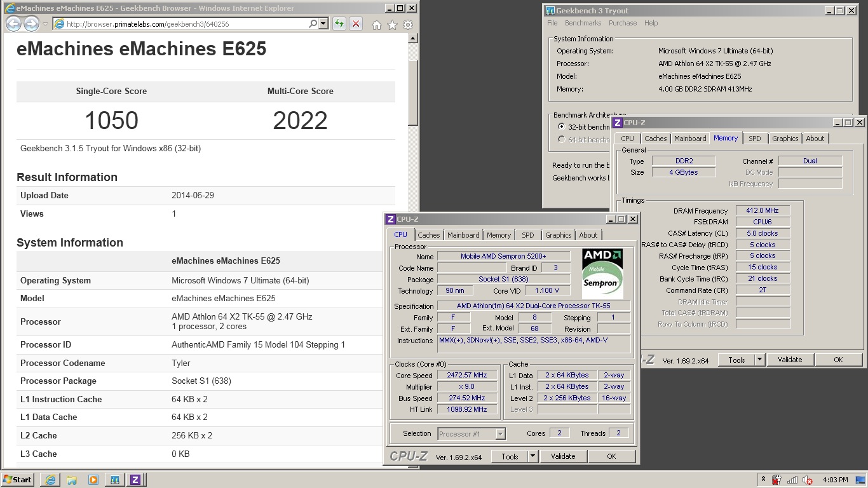Click the CPU-Z title icon of Memory window
Screen dimensions: 868x488
coord(617,123)
